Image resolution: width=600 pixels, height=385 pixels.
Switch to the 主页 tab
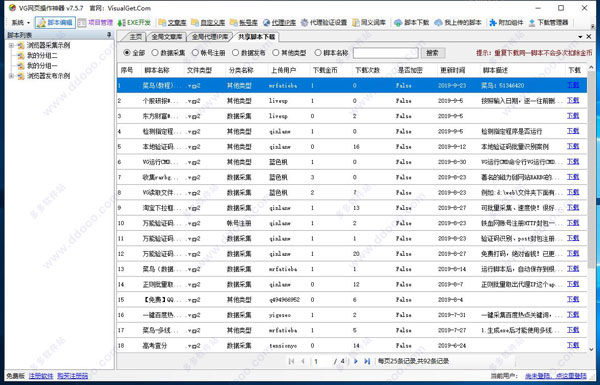point(135,37)
